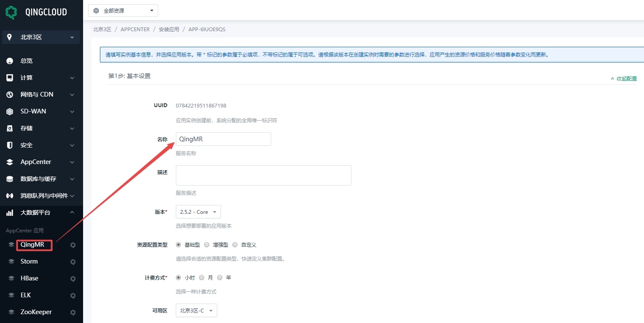Select HBase in the sidebar
This screenshot has width=644, height=323.
click(30, 278)
